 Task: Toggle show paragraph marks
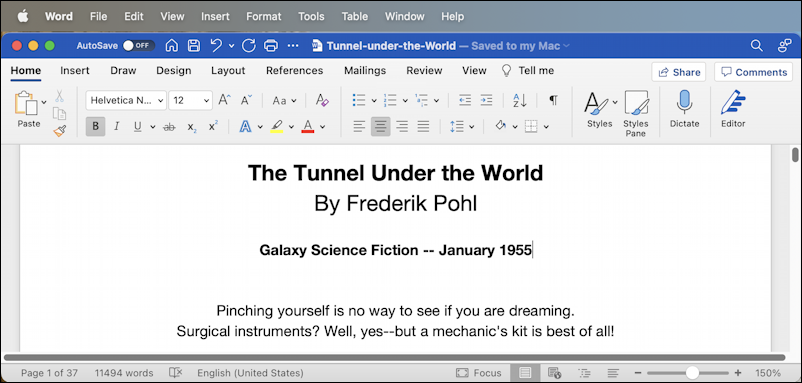(553, 100)
